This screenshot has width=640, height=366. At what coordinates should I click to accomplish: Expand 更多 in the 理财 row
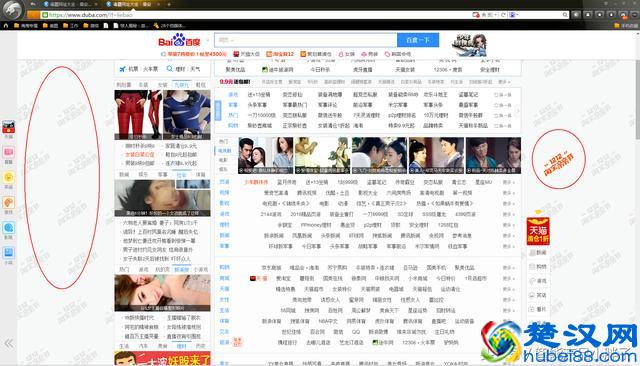coord(509,225)
